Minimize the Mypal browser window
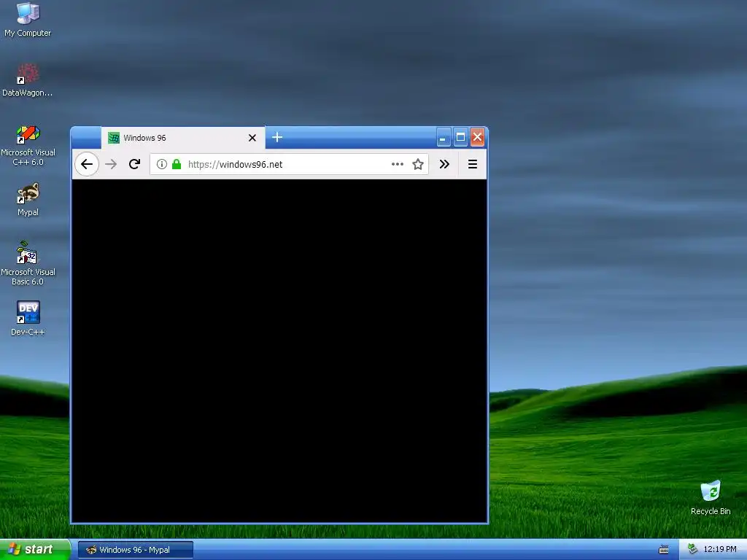747x560 pixels. [x=444, y=138]
